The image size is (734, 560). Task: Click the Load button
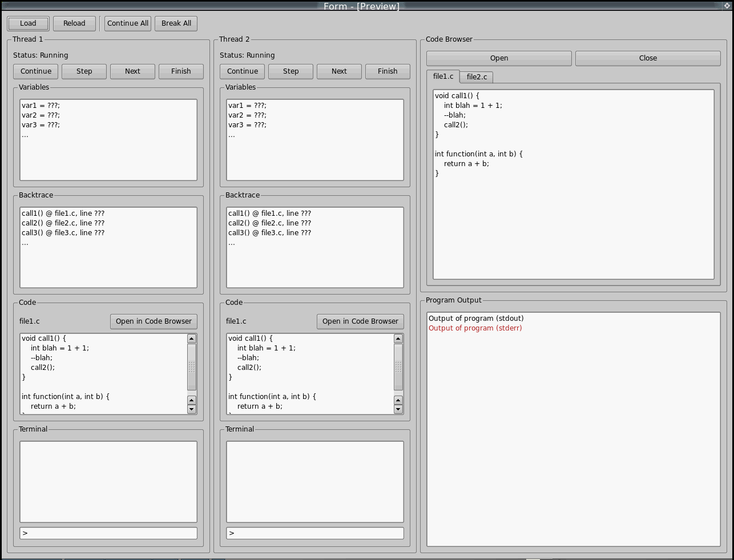pos(28,23)
